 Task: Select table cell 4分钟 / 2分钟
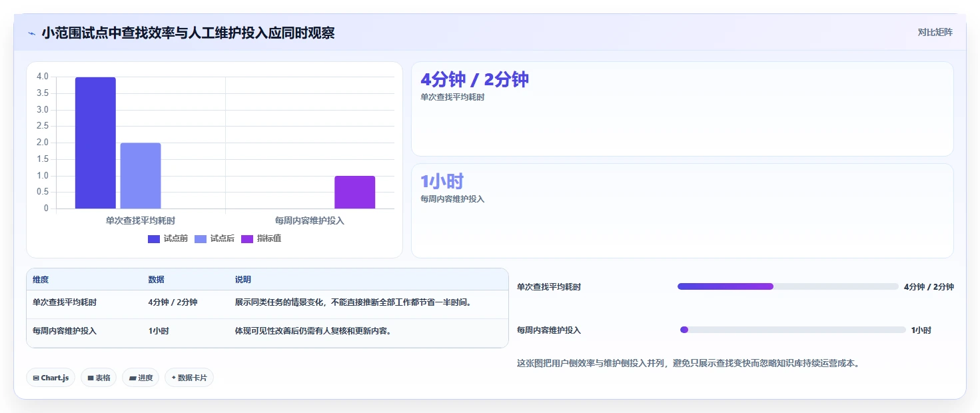[173, 302]
